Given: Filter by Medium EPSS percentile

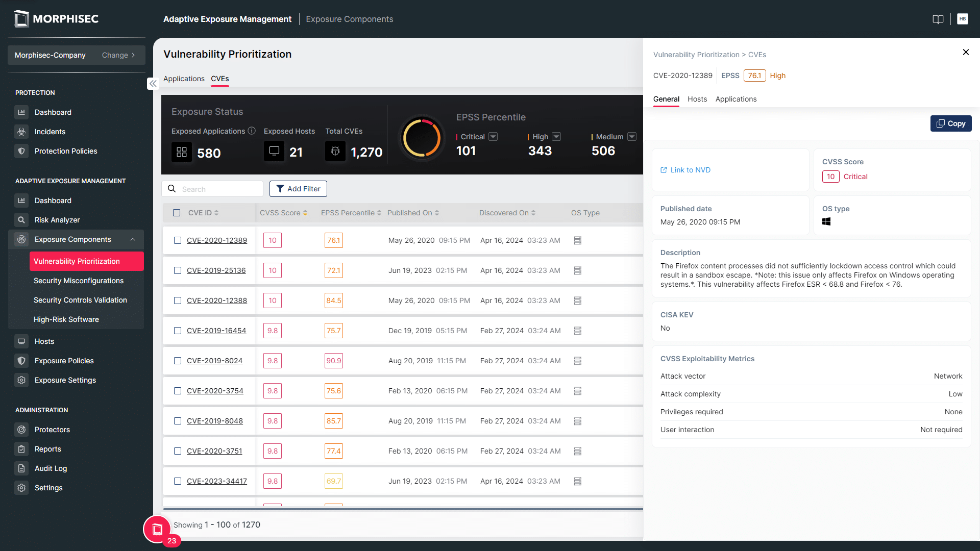Looking at the screenshot, I should pyautogui.click(x=632, y=137).
